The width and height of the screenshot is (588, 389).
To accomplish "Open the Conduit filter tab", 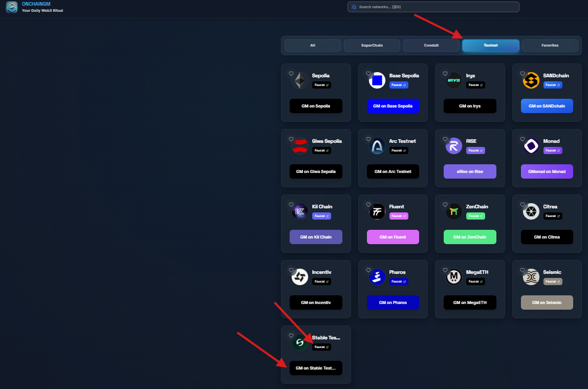I will point(431,46).
